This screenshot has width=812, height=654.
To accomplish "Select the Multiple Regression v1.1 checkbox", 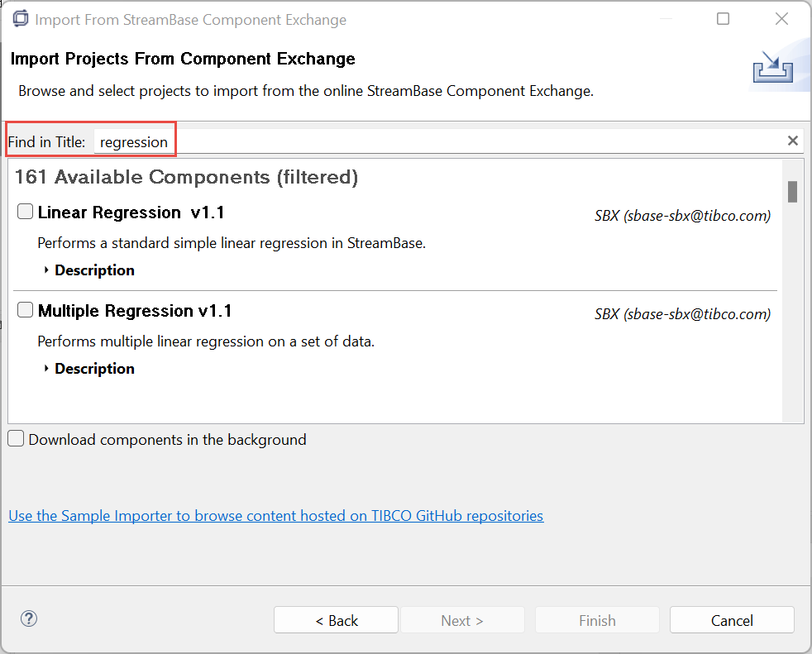I will click(x=26, y=310).
